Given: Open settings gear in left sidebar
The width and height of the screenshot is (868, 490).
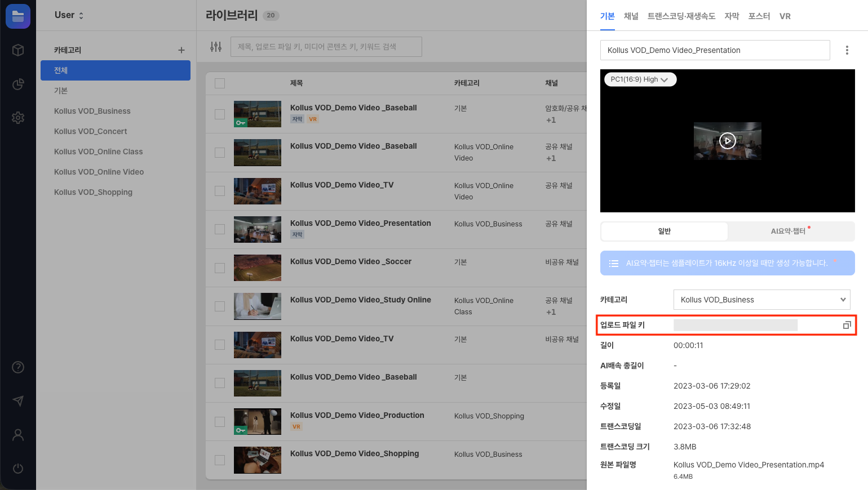Looking at the screenshot, I should pyautogui.click(x=18, y=118).
